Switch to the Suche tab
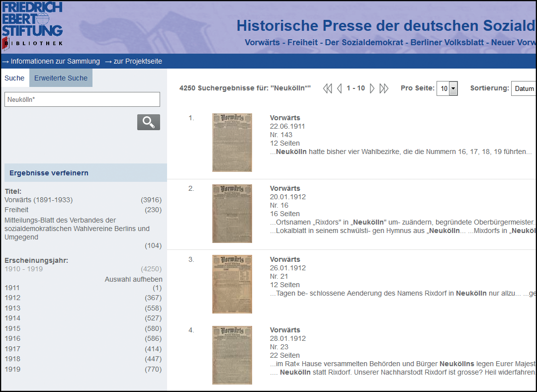 pyautogui.click(x=14, y=78)
